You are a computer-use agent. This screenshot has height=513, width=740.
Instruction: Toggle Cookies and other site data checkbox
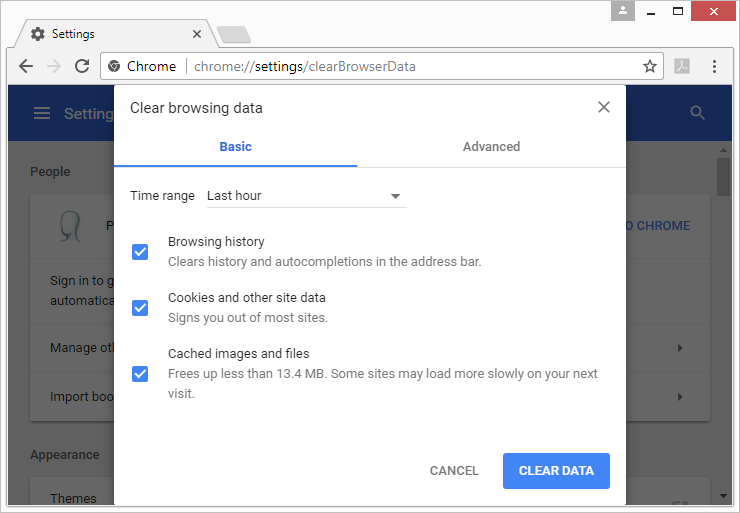pyautogui.click(x=140, y=308)
